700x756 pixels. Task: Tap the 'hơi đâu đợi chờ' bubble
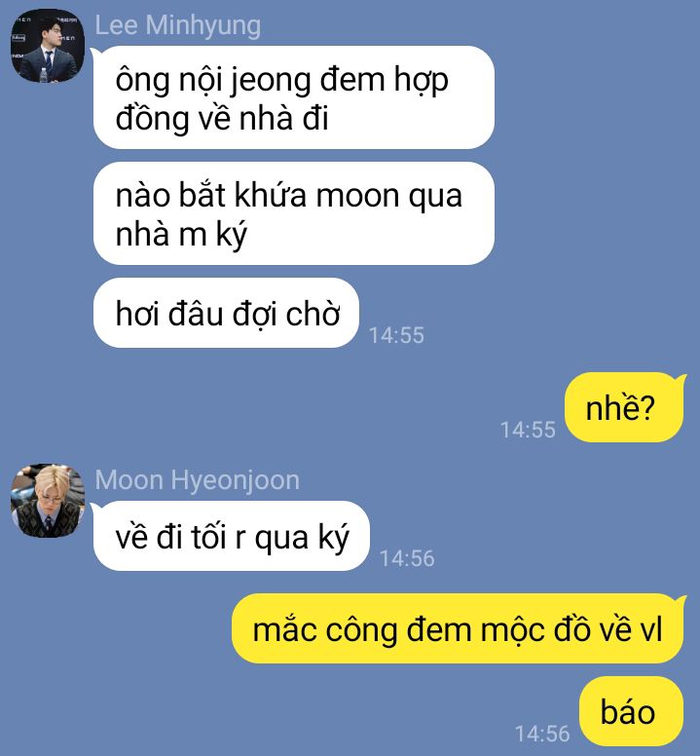(x=227, y=313)
